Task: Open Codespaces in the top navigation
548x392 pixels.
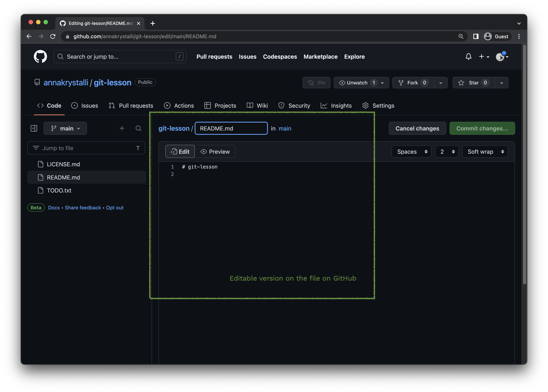Action: point(280,57)
